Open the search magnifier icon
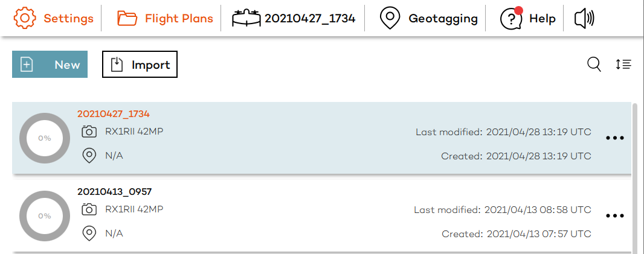Image resolution: width=644 pixels, height=254 pixels. (594, 65)
